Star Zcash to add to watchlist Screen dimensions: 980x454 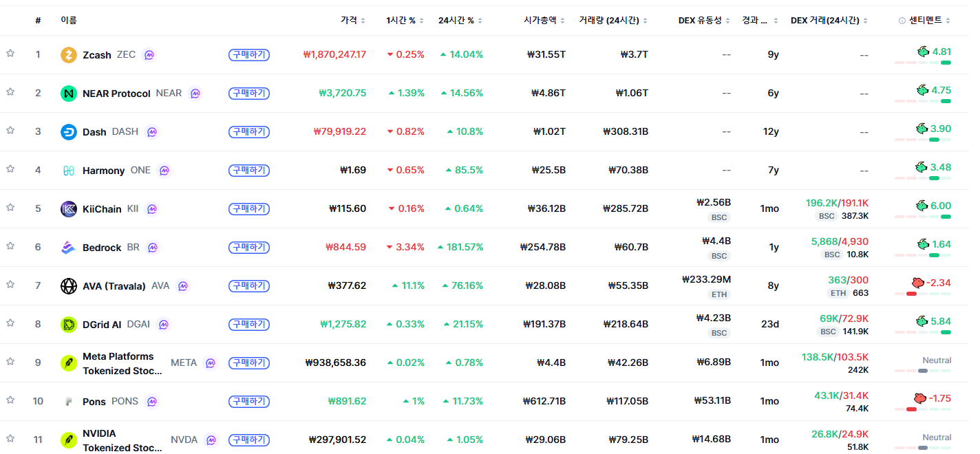10,54
